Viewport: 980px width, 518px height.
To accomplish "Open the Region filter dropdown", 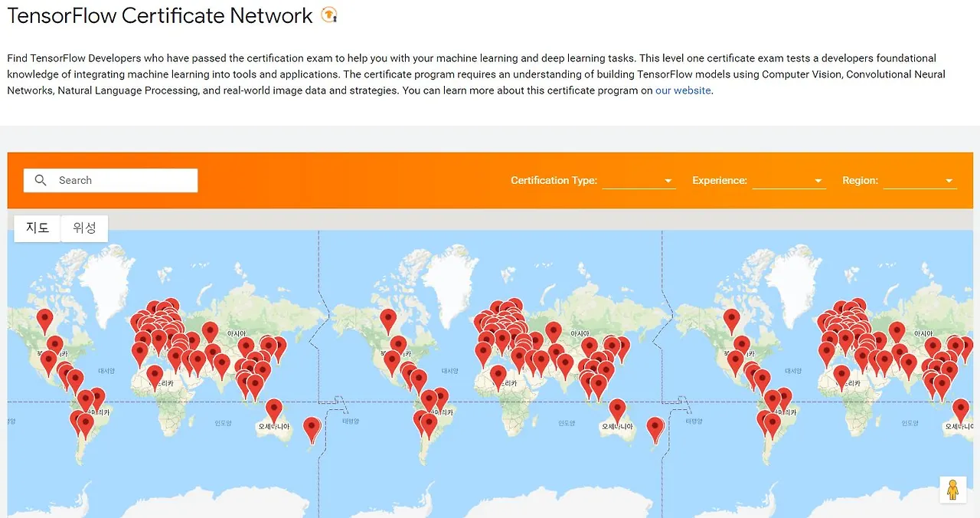I will [x=920, y=181].
